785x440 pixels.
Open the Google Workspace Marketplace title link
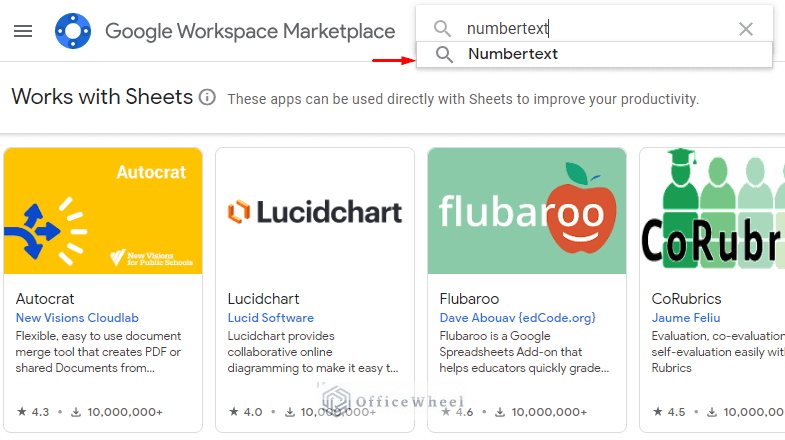250,31
